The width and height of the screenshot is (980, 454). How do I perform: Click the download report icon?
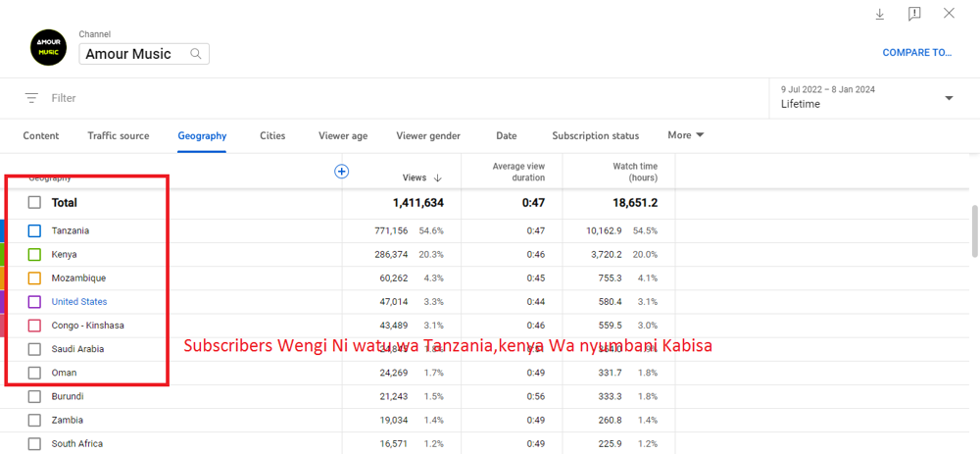point(879,14)
